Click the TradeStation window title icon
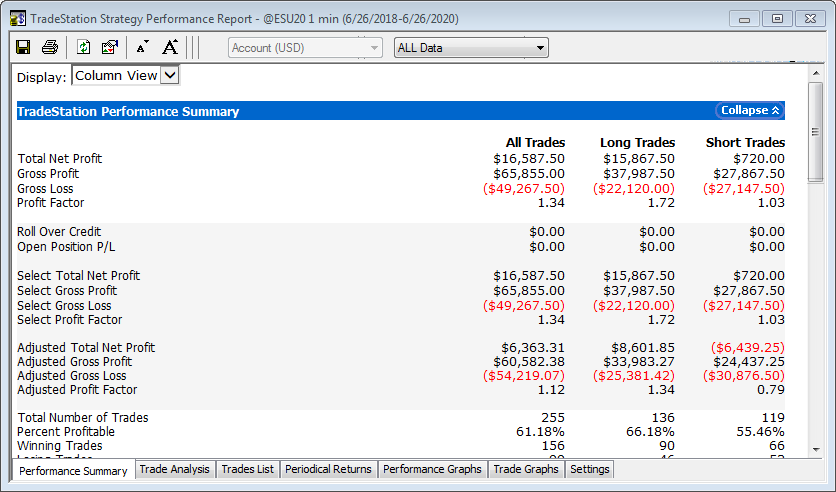The width and height of the screenshot is (836, 492). (x=18, y=19)
